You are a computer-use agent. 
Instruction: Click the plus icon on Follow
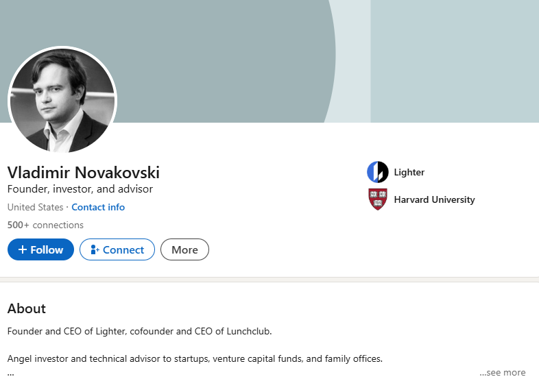click(x=22, y=249)
